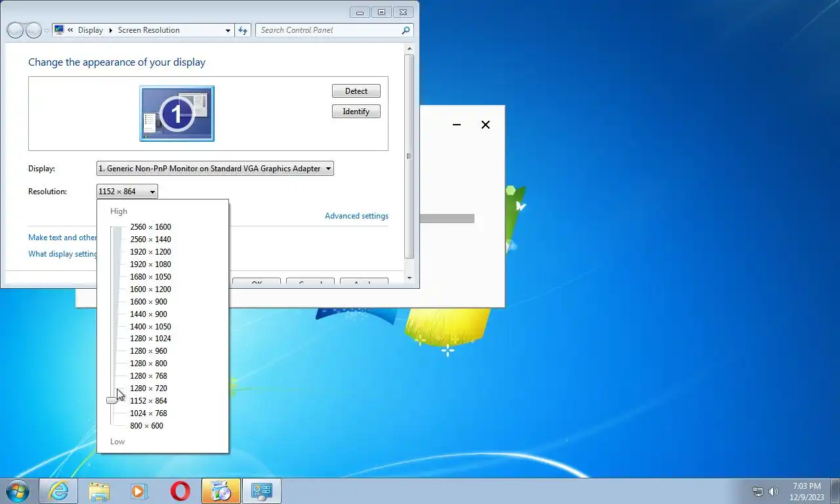Choose 1280 × 960 resolution
This screenshot has height=504, width=840.
(148, 351)
